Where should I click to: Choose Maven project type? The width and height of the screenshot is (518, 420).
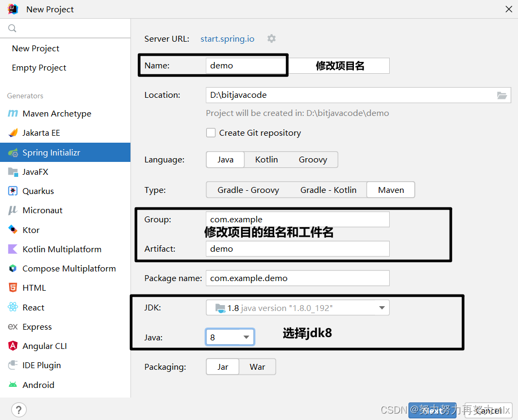[x=391, y=190]
